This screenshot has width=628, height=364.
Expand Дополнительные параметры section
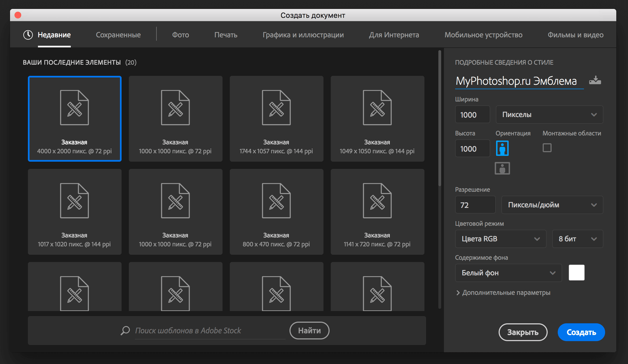503,293
